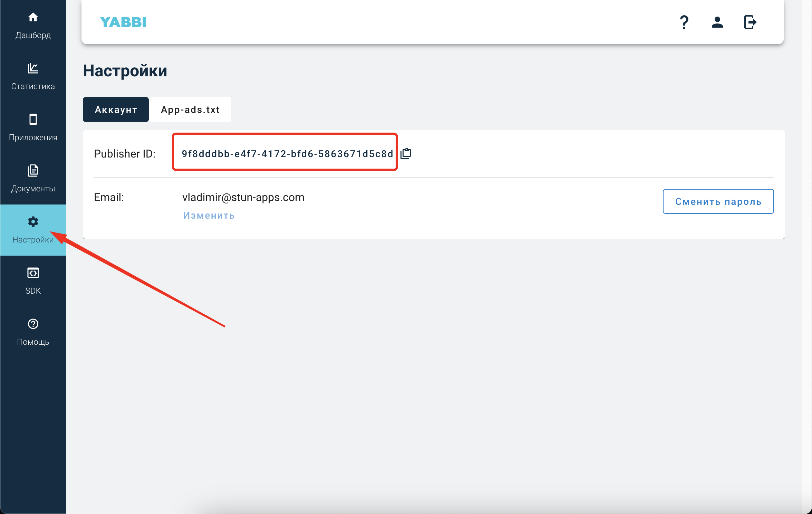
Task: Switch to the App-ads.txt tab
Action: tap(190, 110)
